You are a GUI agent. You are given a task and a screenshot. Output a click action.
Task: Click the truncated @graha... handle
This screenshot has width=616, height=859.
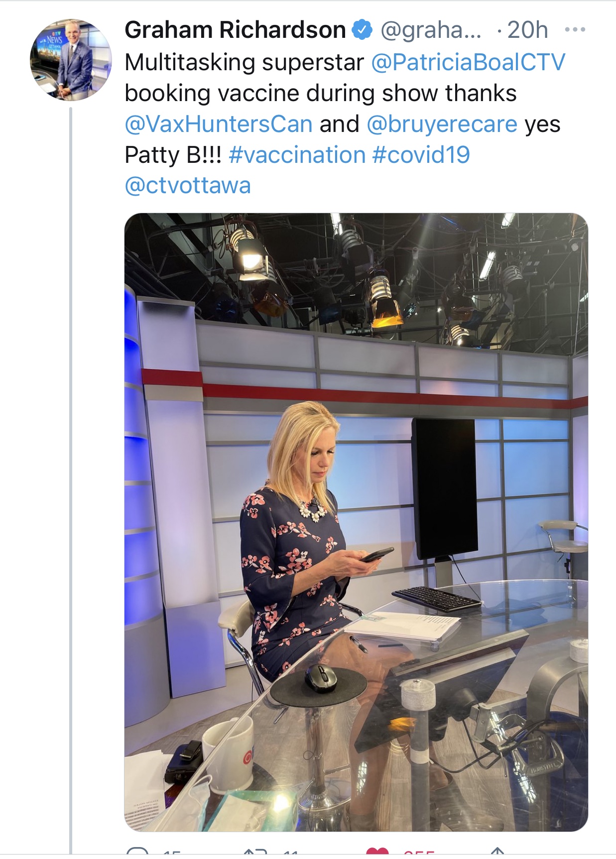(x=431, y=31)
